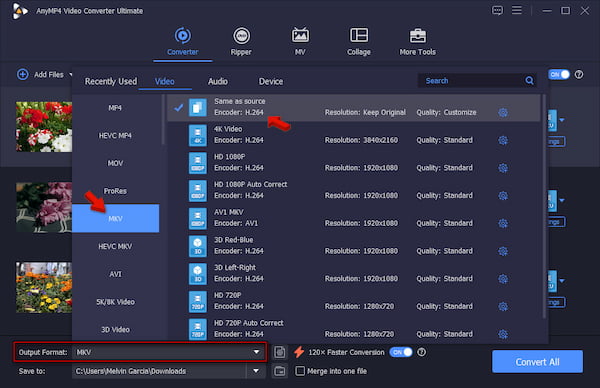Choose ProRes format
This screenshot has height=388, width=600.
click(x=115, y=191)
